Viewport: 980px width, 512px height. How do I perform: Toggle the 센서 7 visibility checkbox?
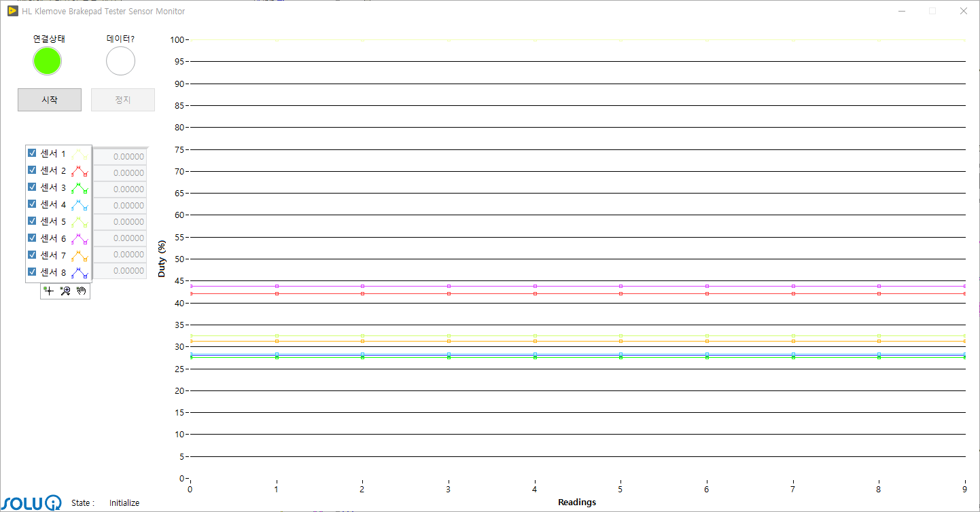click(32, 255)
